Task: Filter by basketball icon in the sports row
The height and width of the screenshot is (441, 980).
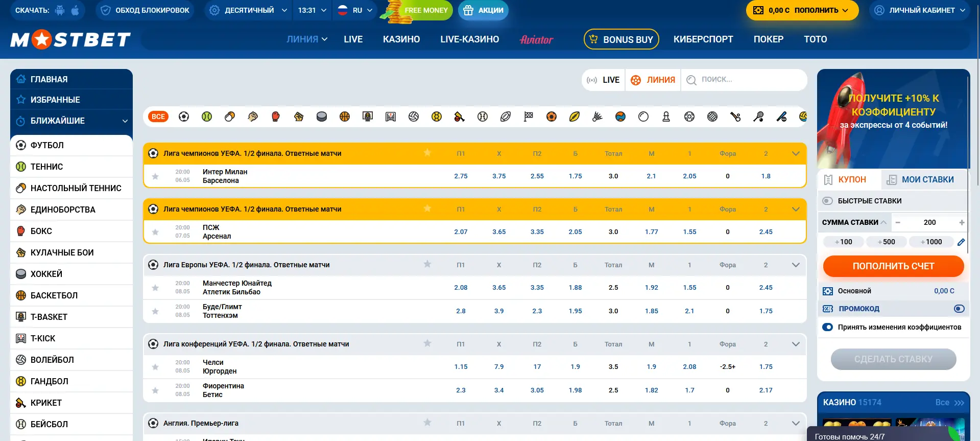Action: click(x=345, y=117)
